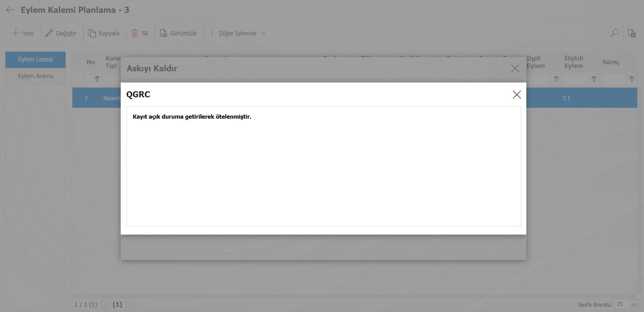Export list to Excel icon
The height and width of the screenshot is (312, 644).
tap(631, 33)
